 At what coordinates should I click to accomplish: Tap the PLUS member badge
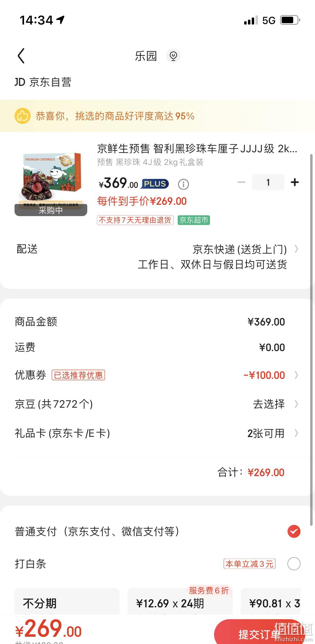155,184
